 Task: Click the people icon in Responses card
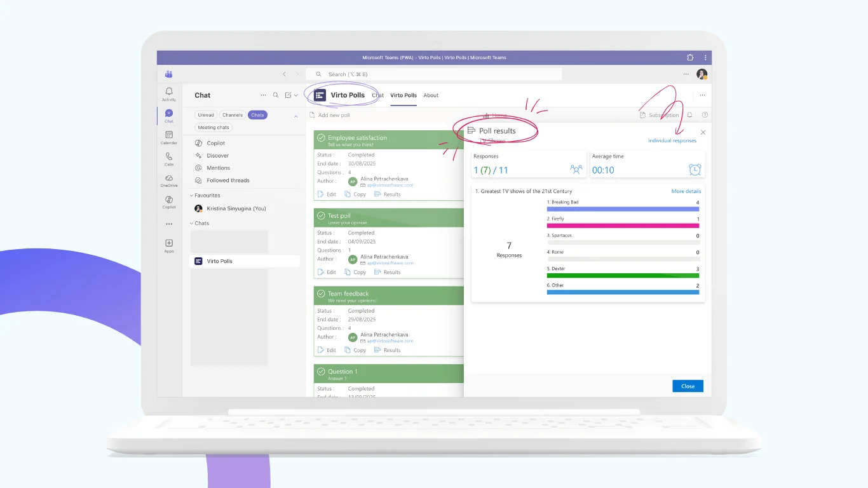click(576, 170)
